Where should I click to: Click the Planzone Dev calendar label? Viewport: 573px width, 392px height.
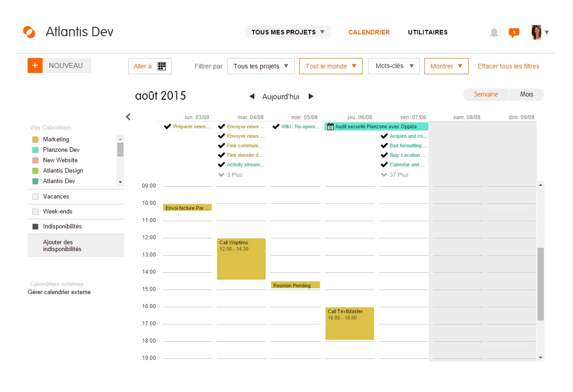click(61, 150)
